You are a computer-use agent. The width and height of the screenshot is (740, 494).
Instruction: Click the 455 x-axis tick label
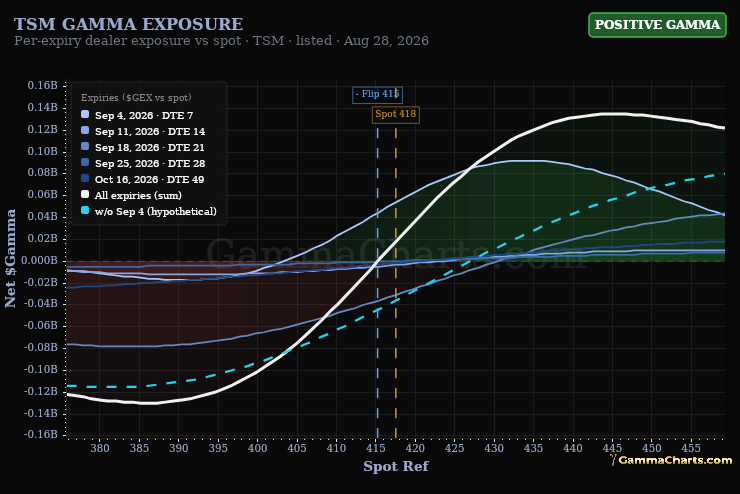(691, 448)
